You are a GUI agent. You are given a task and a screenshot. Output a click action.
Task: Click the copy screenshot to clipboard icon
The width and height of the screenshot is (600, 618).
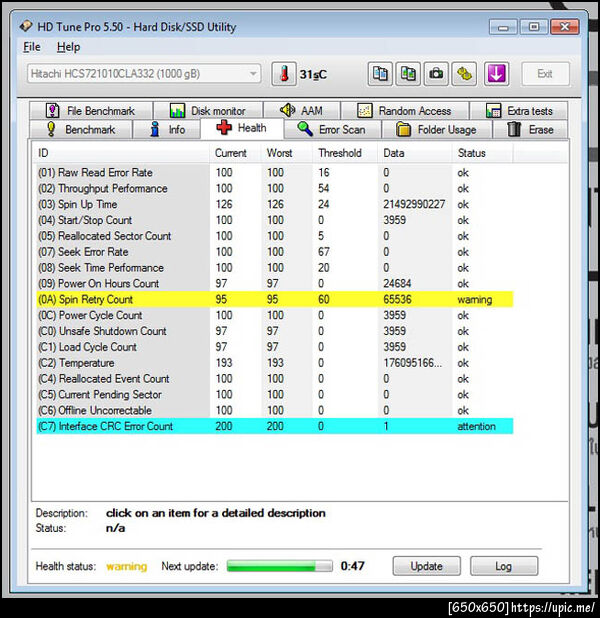408,74
